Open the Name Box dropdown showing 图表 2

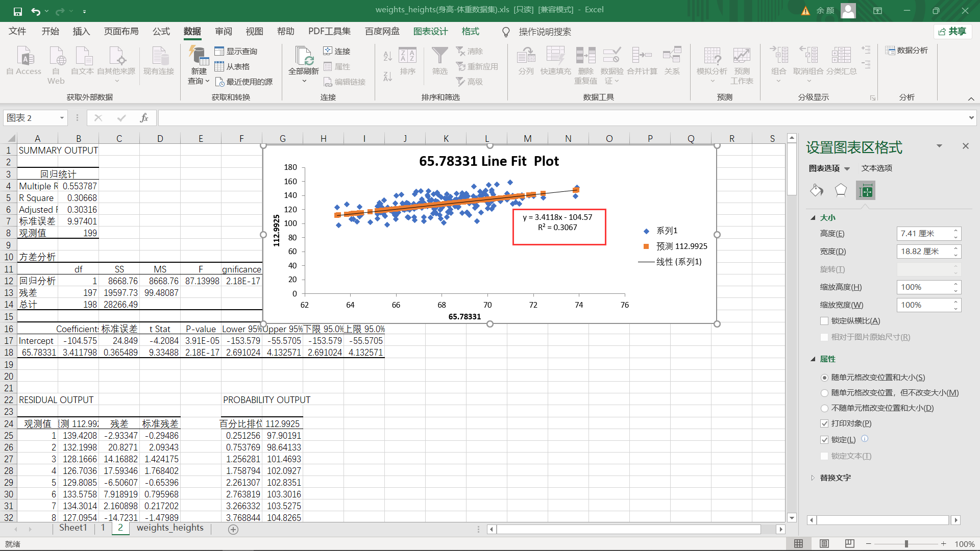pyautogui.click(x=62, y=118)
